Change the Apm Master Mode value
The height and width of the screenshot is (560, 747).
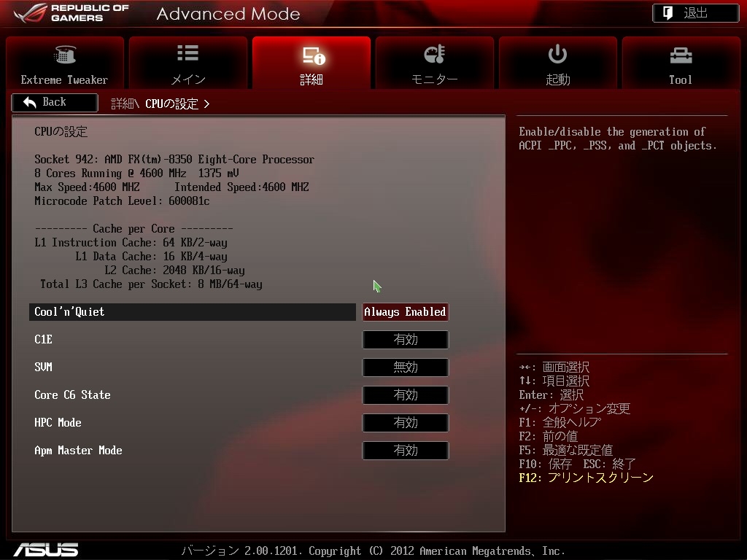pos(405,451)
